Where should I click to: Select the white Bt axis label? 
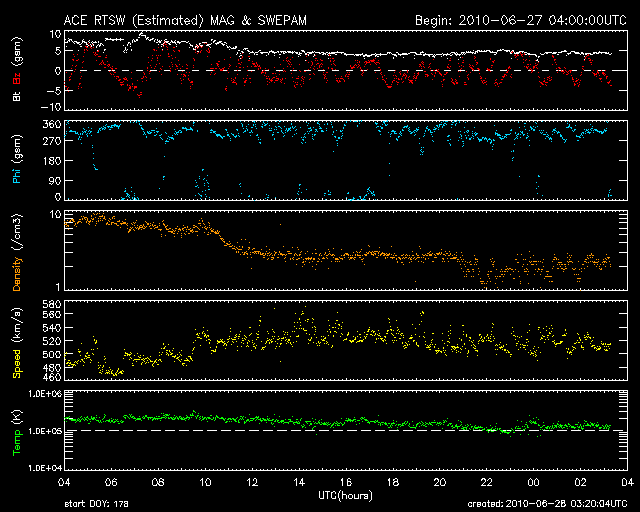[x=18, y=96]
